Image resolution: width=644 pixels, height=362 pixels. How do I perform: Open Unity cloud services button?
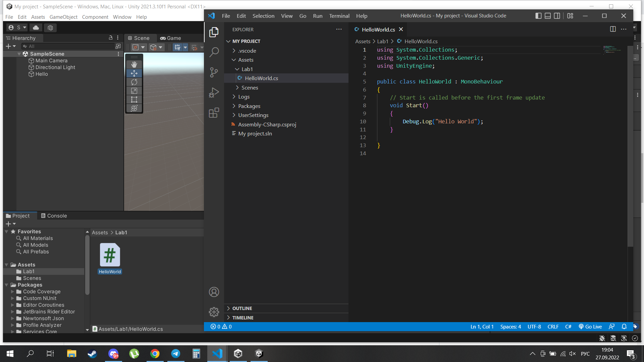coord(36,27)
